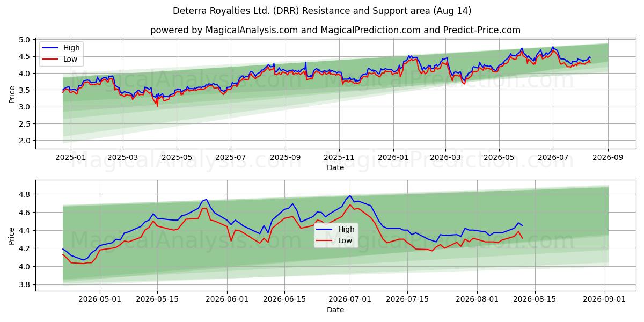Click 'Low' in the top chart legend
Image resolution: width=644 pixels, height=322 pixels.
coord(70,59)
